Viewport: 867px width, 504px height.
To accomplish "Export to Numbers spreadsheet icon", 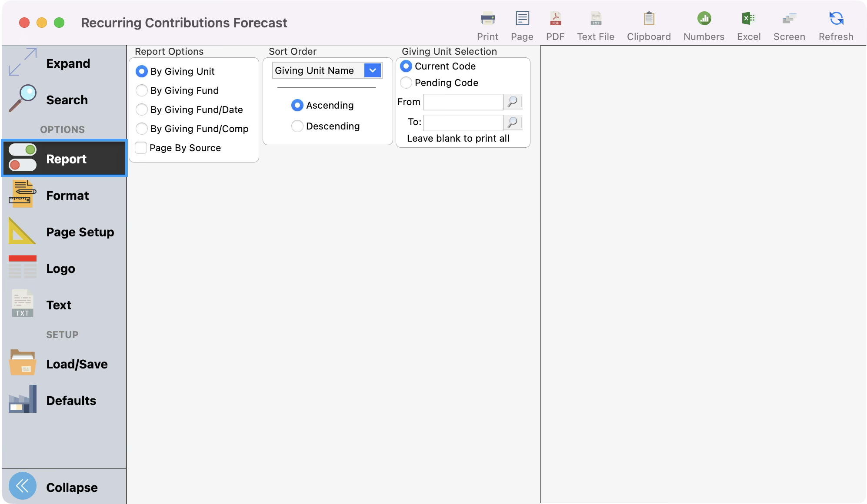I will pyautogui.click(x=704, y=19).
